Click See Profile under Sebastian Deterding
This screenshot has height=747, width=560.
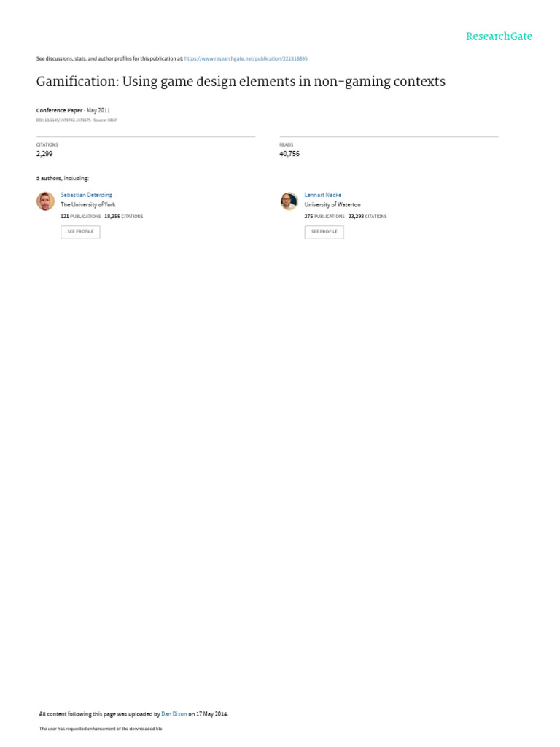tap(80, 232)
